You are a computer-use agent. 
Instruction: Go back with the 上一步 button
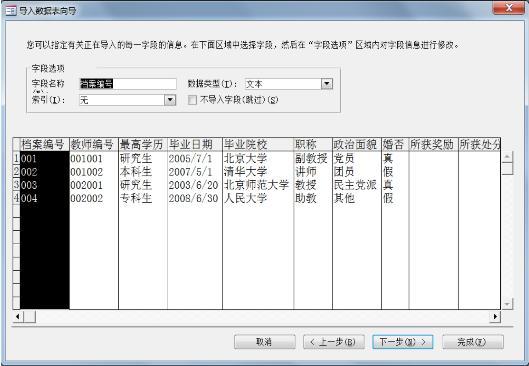coord(333,342)
